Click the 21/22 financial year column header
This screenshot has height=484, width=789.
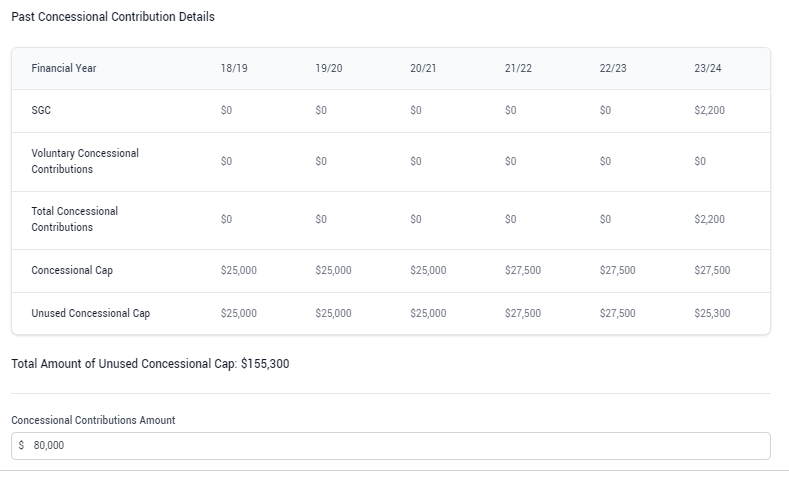point(518,68)
